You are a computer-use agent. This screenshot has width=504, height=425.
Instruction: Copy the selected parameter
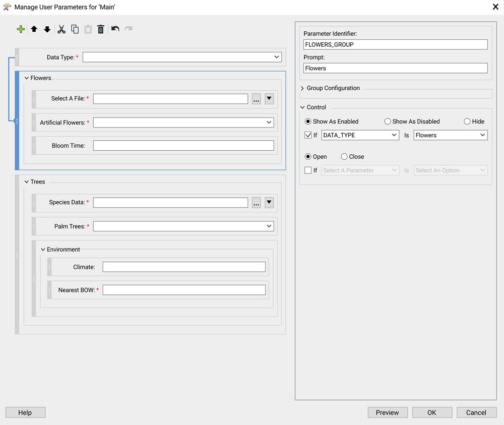click(75, 29)
